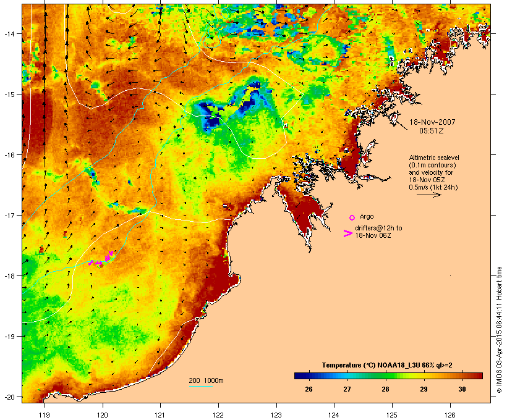The height and width of the screenshot is (420, 507).
Task: Click the 'Argo' legend label
Action: pyautogui.click(x=367, y=216)
